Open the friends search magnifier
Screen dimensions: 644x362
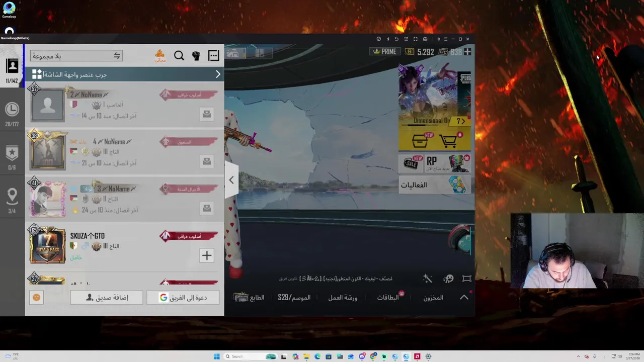point(179,56)
